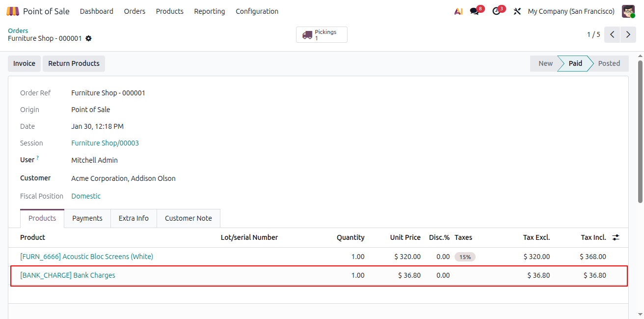The image size is (644, 319).
Task: Expand the Products menu in navbar
Action: tap(170, 11)
